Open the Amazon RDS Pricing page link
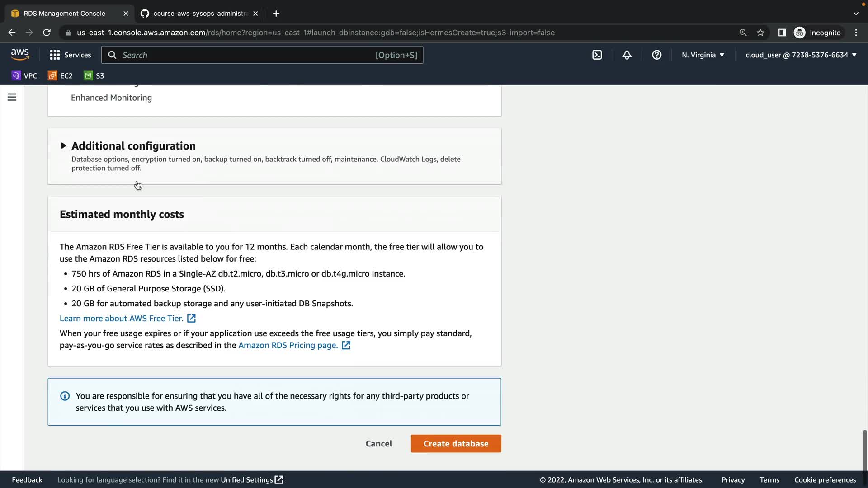868x488 pixels. (x=288, y=345)
